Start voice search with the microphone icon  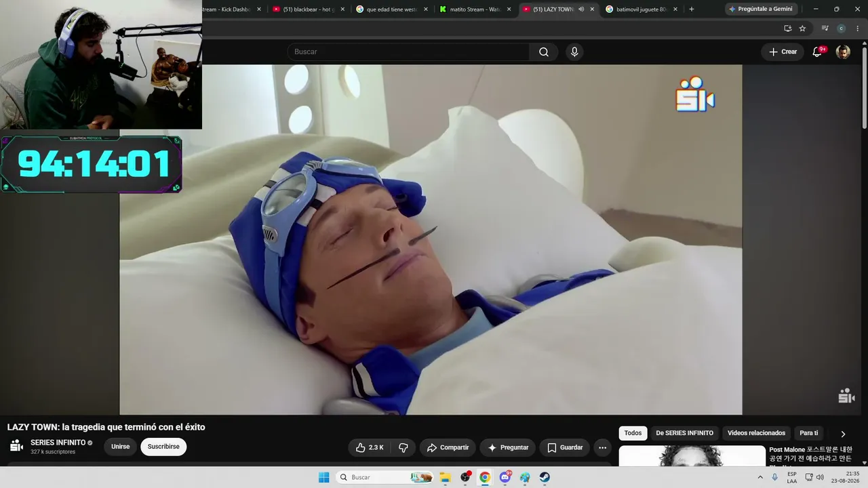[x=574, y=52]
